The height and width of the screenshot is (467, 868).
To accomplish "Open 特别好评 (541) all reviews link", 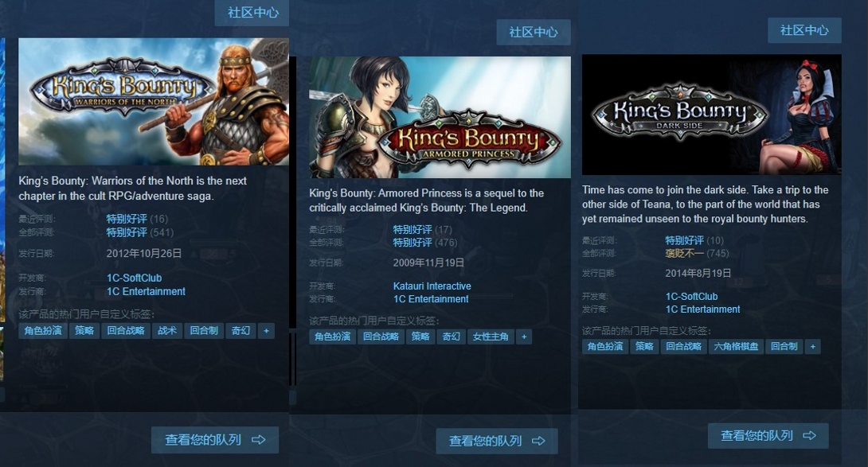I will [127, 232].
